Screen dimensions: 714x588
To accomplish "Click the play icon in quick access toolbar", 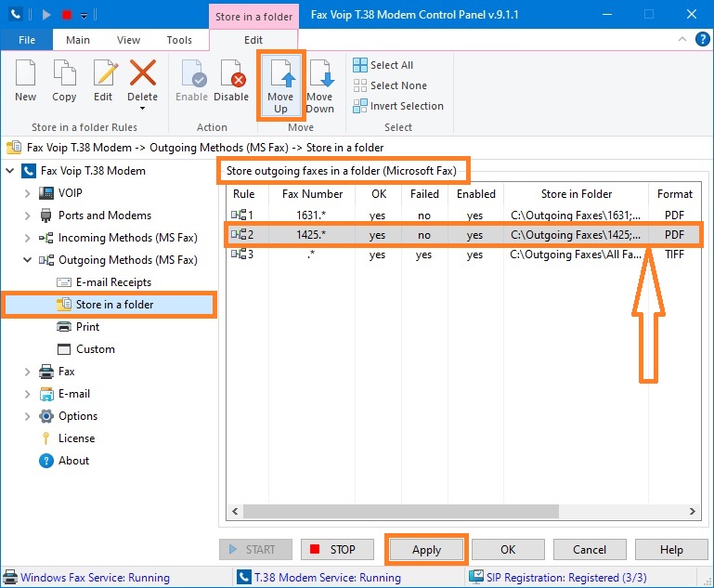I will [x=46, y=15].
